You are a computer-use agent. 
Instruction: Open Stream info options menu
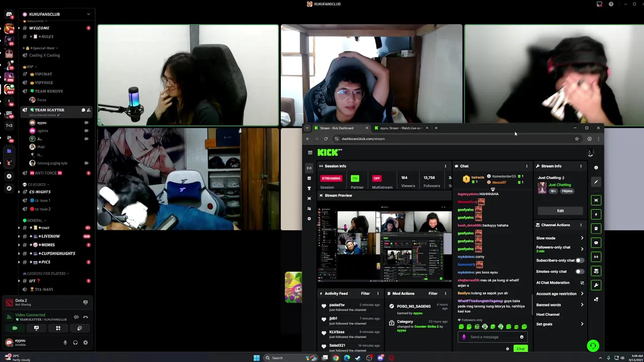[x=581, y=166]
